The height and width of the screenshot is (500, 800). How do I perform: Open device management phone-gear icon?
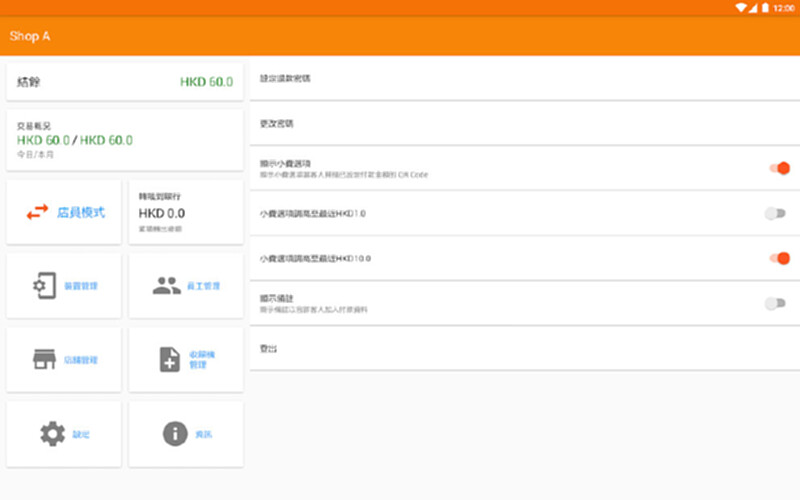44,286
